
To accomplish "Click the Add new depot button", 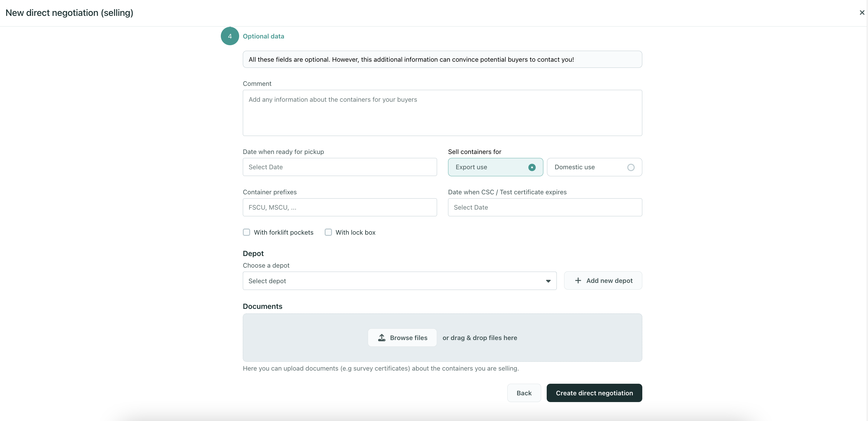I will 603,280.
